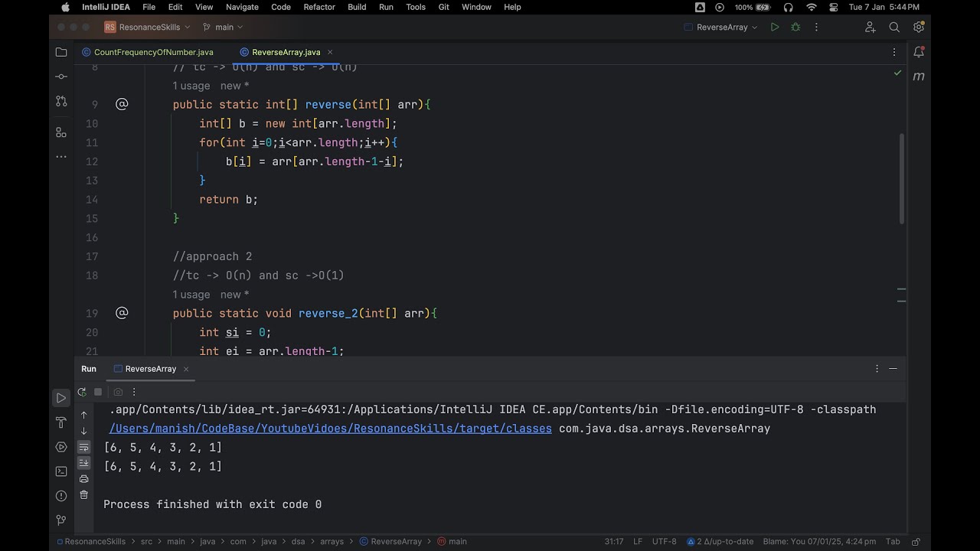Run ReverseArray with the green play button

[x=775, y=27]
